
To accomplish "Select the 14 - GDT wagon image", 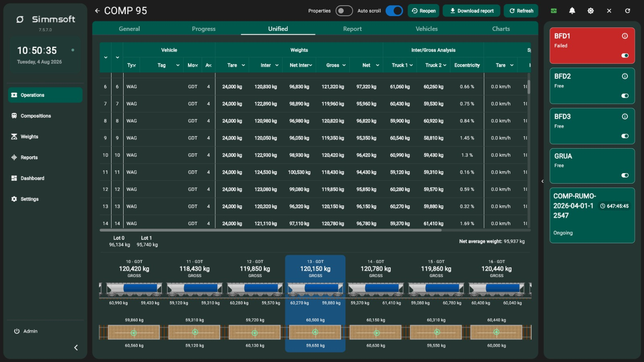I will [376, 289].
